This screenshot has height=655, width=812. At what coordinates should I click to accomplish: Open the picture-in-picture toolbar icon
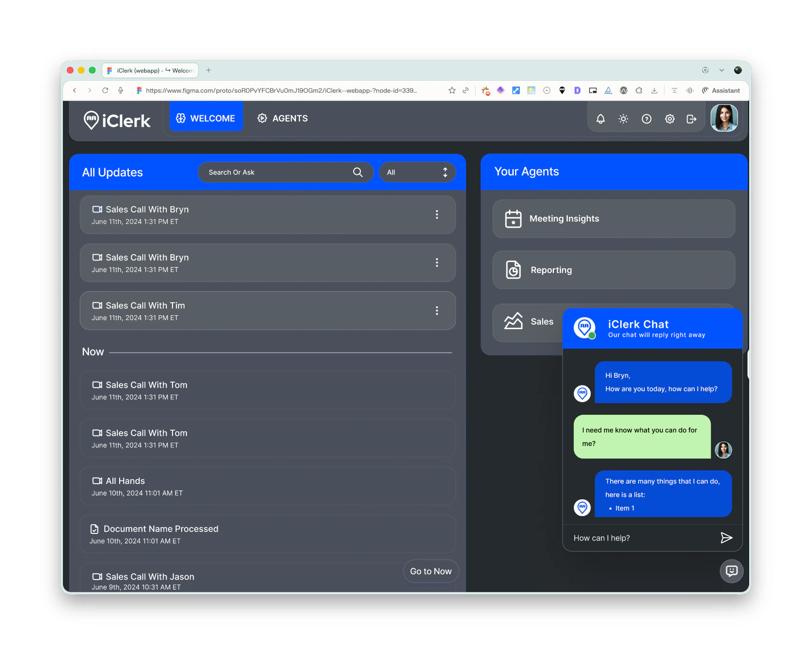[593, 90]
